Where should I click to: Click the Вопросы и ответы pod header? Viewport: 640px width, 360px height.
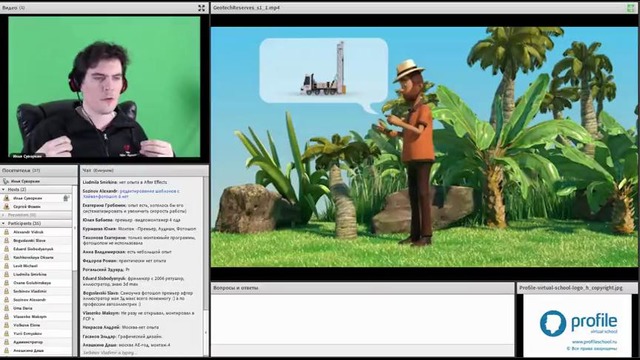pos(362,288)
